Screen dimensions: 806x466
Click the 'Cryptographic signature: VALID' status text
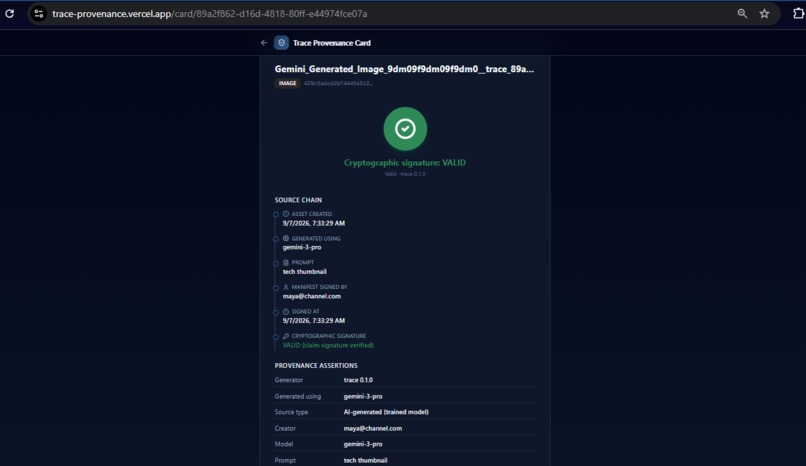click(405, 163)
